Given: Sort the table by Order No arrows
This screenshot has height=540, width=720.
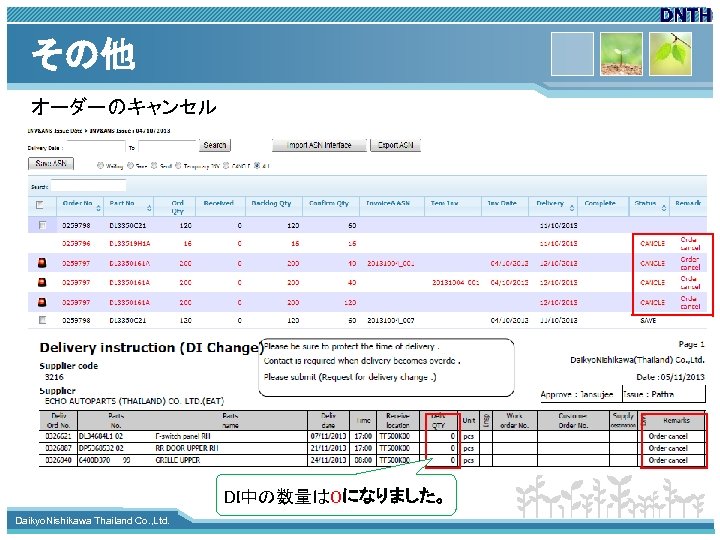Looking at the screenshot, I should point(98,208).
